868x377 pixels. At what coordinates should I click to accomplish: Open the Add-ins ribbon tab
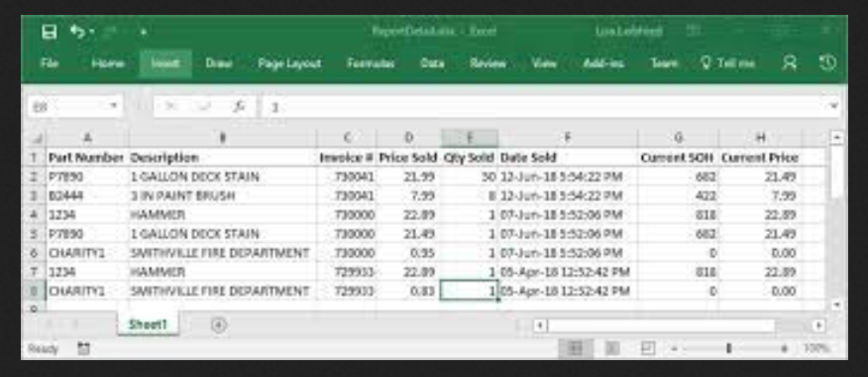[x=603, y=63]
